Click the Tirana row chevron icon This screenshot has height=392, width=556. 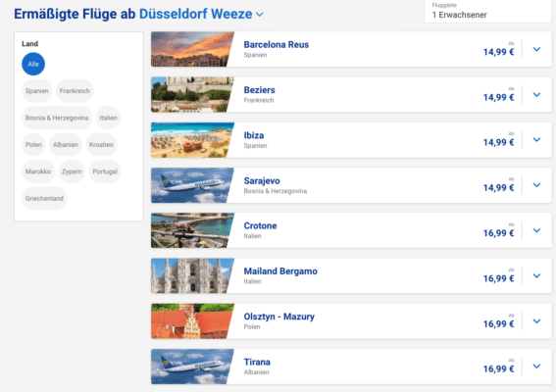[536, 367]
